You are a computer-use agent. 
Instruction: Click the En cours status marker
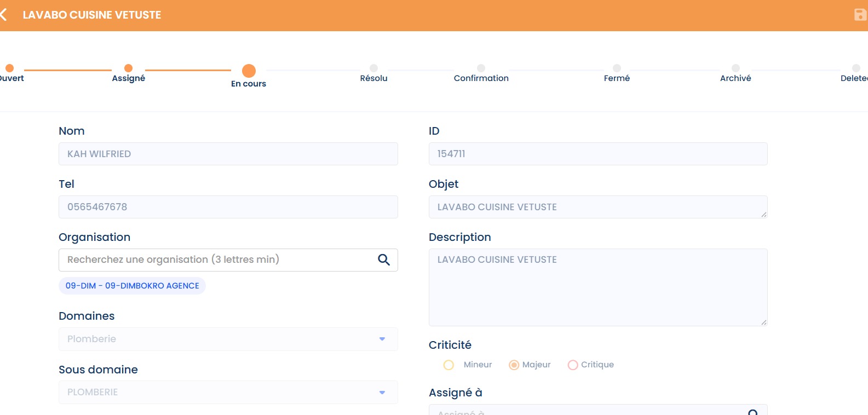coord(249,71)
